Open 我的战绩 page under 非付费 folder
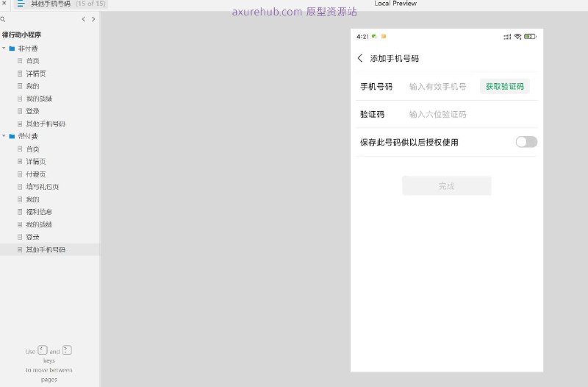The height and width of the screenshot is (387, 588). [39, 99]
